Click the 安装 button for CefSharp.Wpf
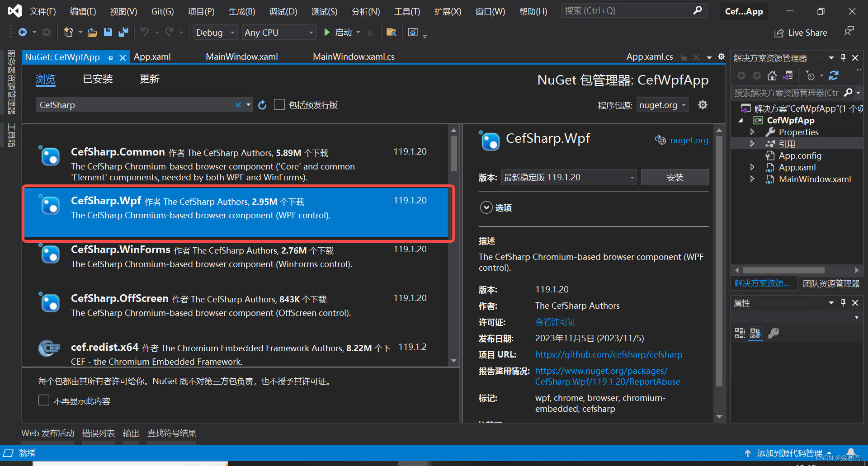Screen dimensions: 868x466 (675, 177)
